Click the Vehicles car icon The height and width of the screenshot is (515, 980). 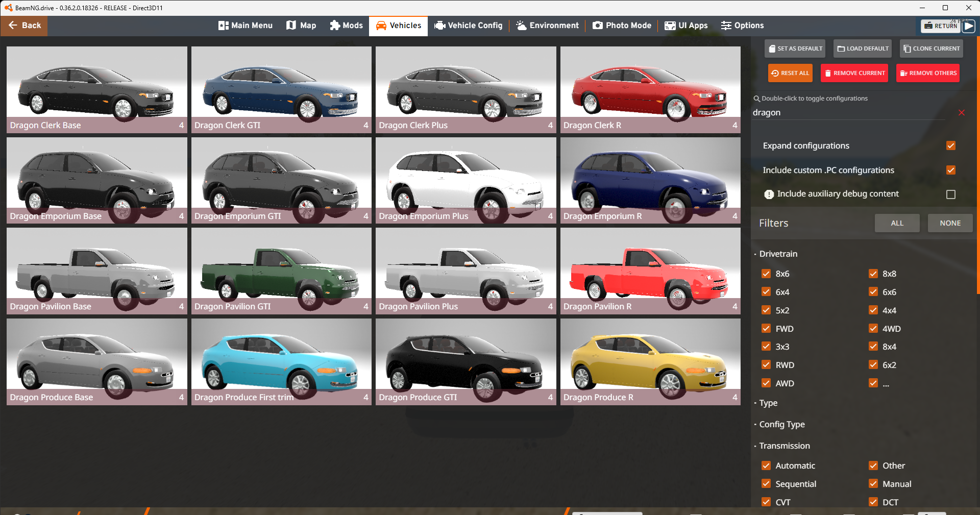[381, 26]
